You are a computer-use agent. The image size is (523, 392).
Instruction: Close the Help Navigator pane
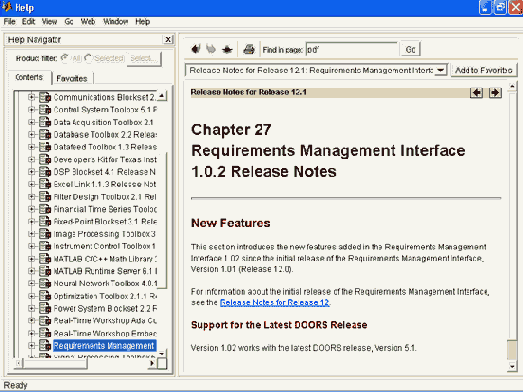168,39
